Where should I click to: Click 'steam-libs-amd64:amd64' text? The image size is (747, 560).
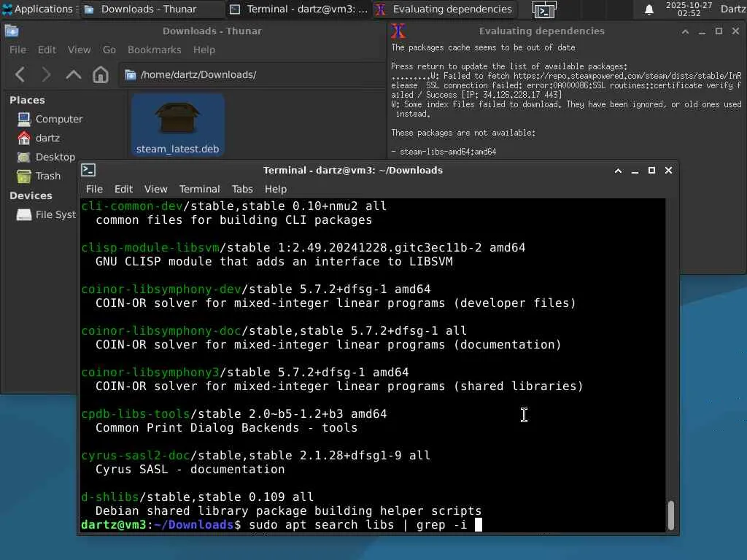click(x=448, y=152)
